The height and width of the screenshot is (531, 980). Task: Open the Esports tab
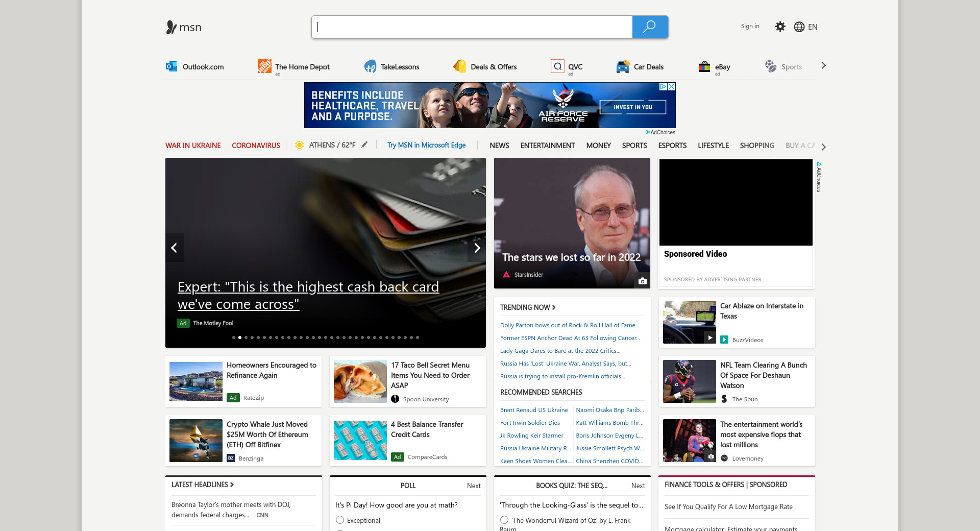[672, 146]
